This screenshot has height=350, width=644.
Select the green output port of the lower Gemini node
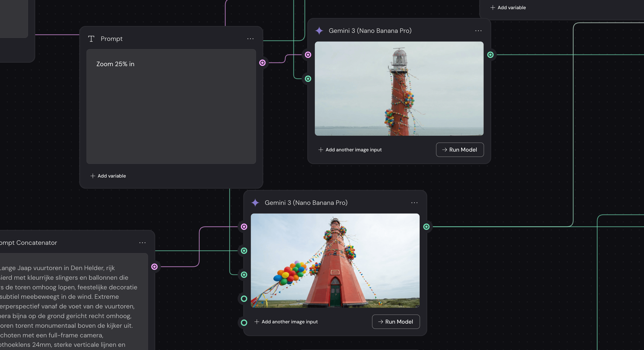pyautogui.click(x=427, y=227)
